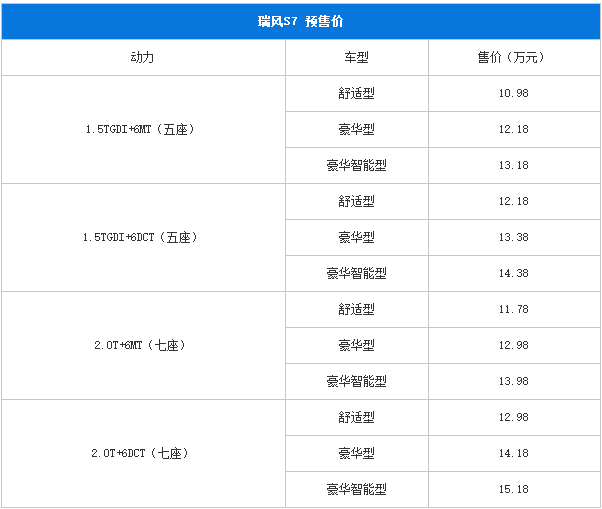Select the last 豪华智能型 cell at bottom
Screen dimensions: 602x509
point(357,489)
